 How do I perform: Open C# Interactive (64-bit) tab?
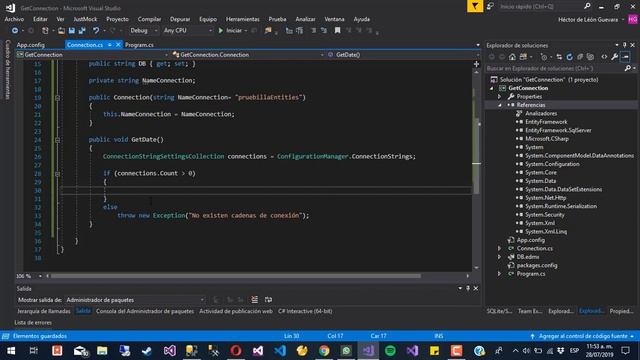[x=305, y=311]
